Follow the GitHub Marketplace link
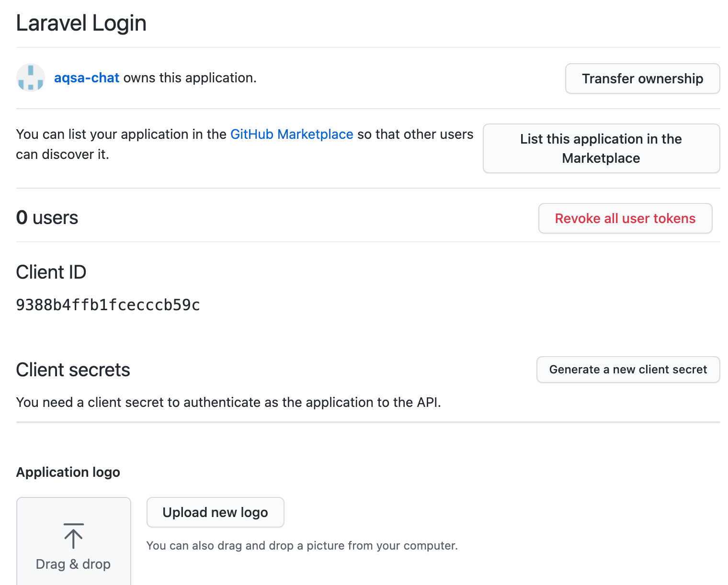Image resolution: width=728 pixels, height=585 pixels. click(292, 134)
